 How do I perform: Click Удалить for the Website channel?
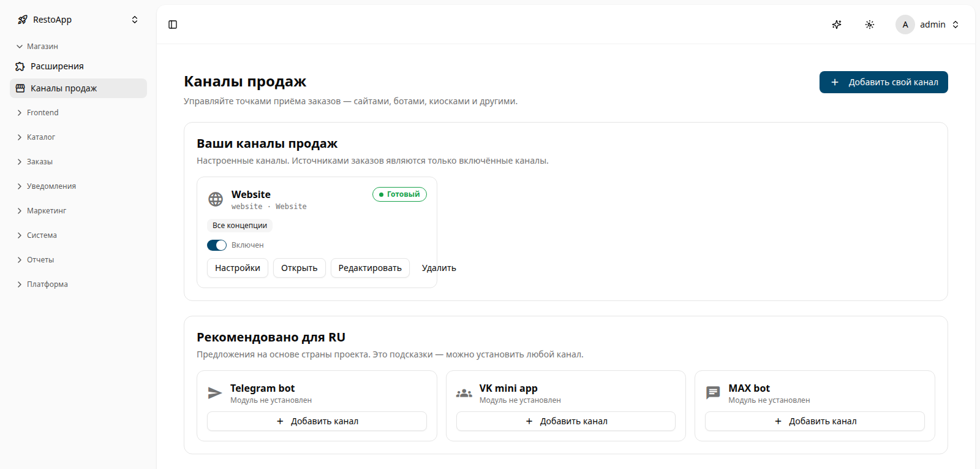point(439,268)
